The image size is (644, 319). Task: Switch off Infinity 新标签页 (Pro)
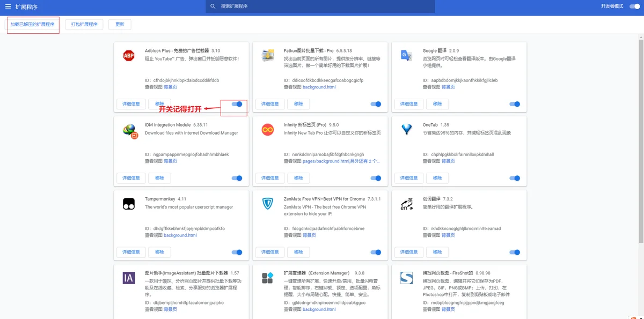click(x=376, y=178)
